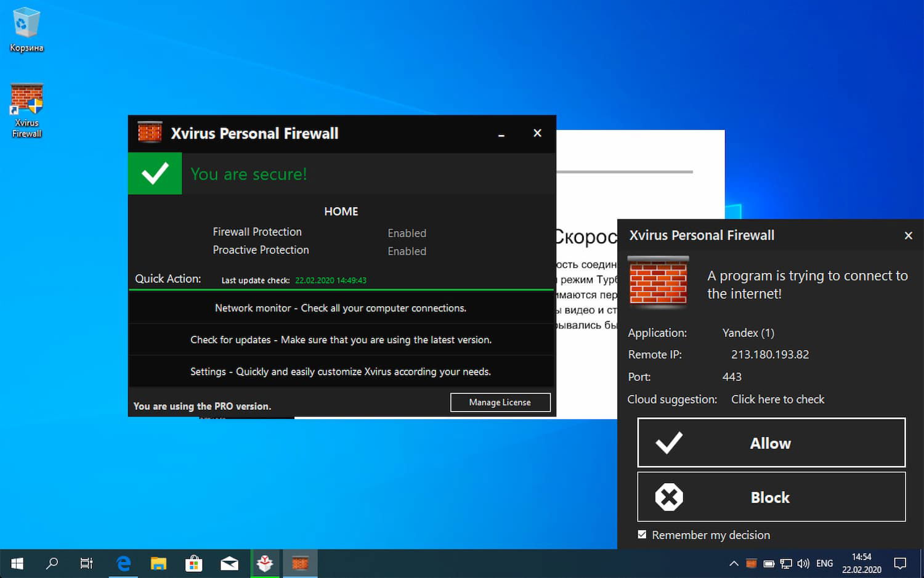
Task: Select the Xvirus brick icon on the taskbar
Action: 300,563
